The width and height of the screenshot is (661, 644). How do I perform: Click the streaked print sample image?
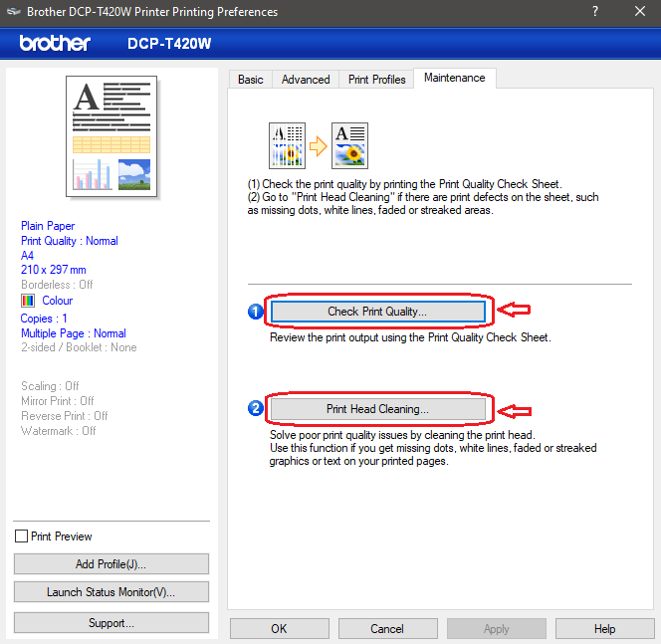287,146
